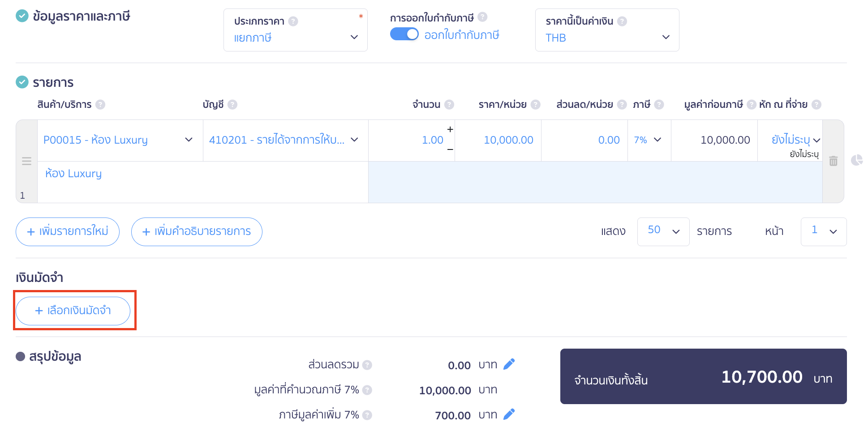Open the P00015 - ห้อง Luxury product dropdown
The width and height of the screenshot is (868, 435).
click(x=119, y=140)
